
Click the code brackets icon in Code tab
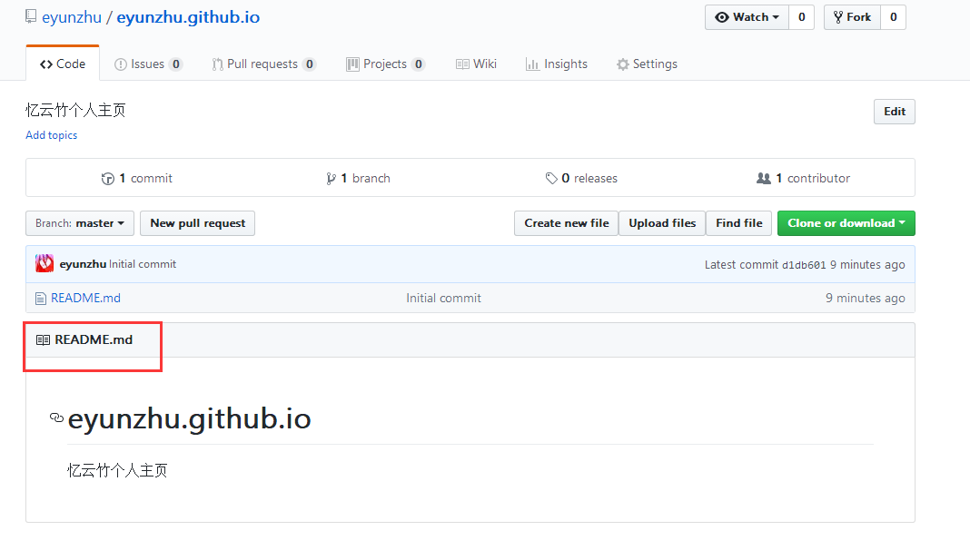[x=45, y=64]
